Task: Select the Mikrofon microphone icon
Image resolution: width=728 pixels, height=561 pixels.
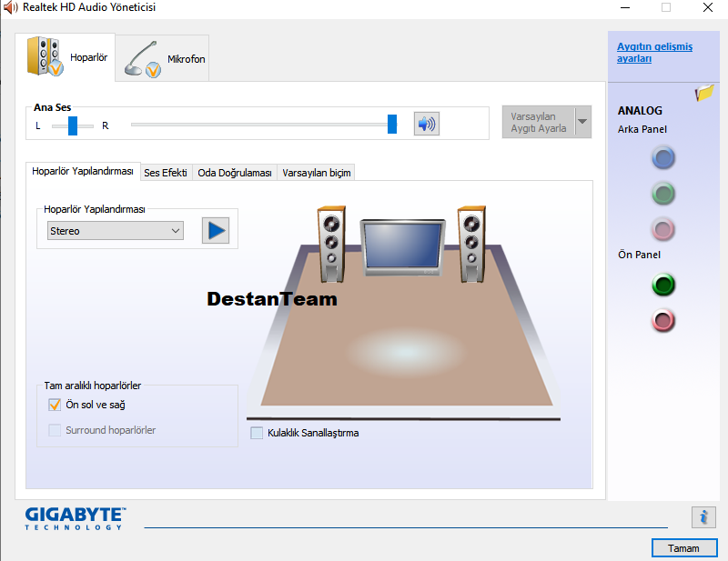Action: click(141, 56)
